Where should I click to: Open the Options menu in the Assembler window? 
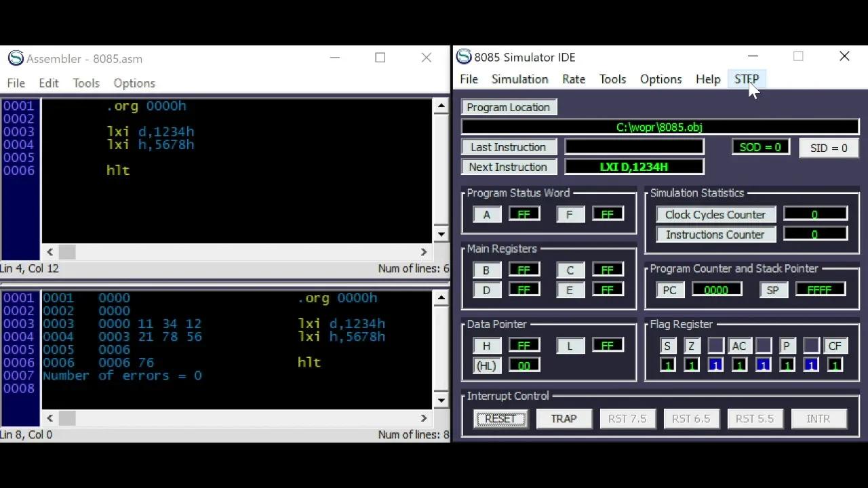point(134,83)
